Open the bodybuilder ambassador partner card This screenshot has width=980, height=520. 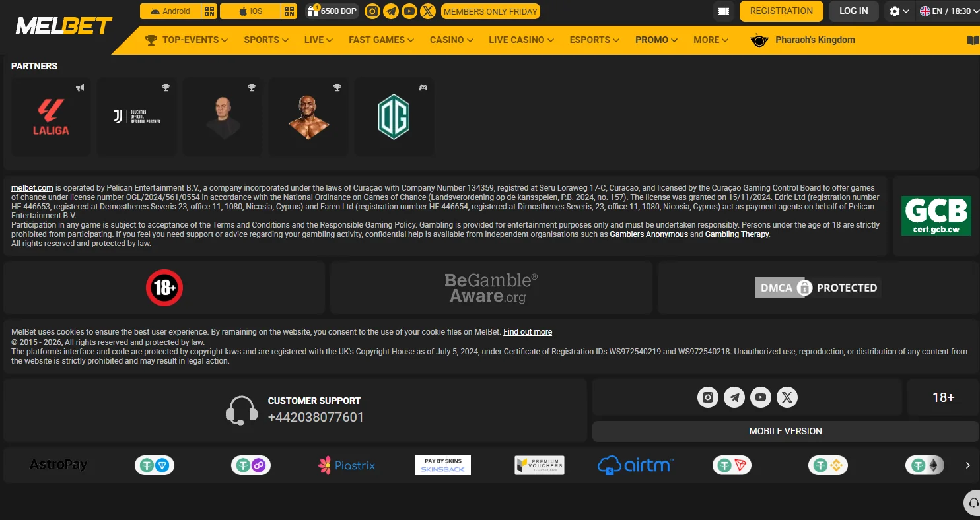pyautogui.click(x=308, y=117)
